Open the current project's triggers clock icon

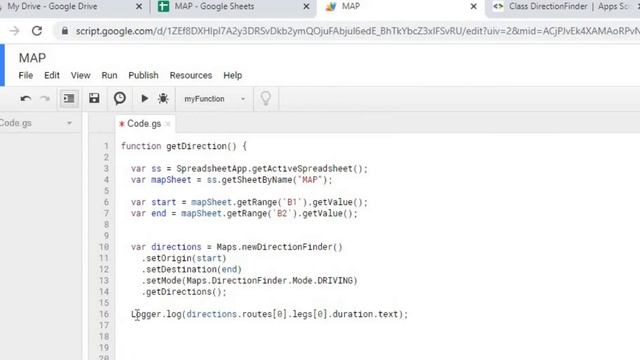click(120, 98)
